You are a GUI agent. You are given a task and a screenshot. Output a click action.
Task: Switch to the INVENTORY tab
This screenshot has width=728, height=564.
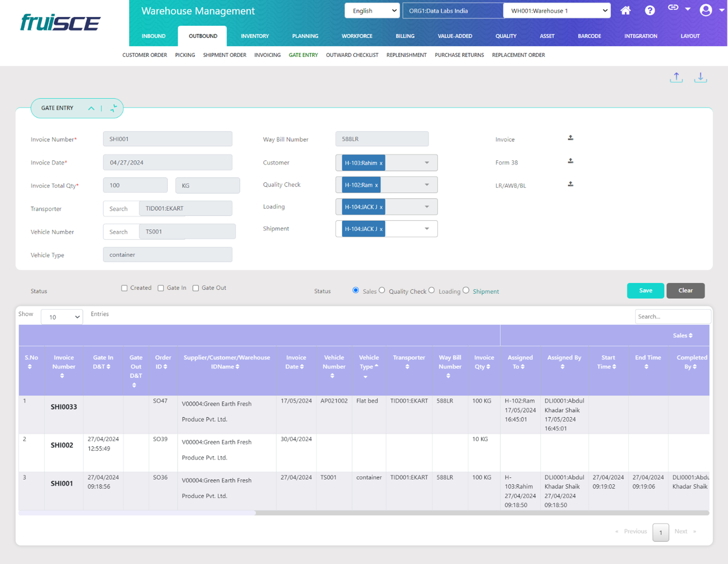pos(255,36)
